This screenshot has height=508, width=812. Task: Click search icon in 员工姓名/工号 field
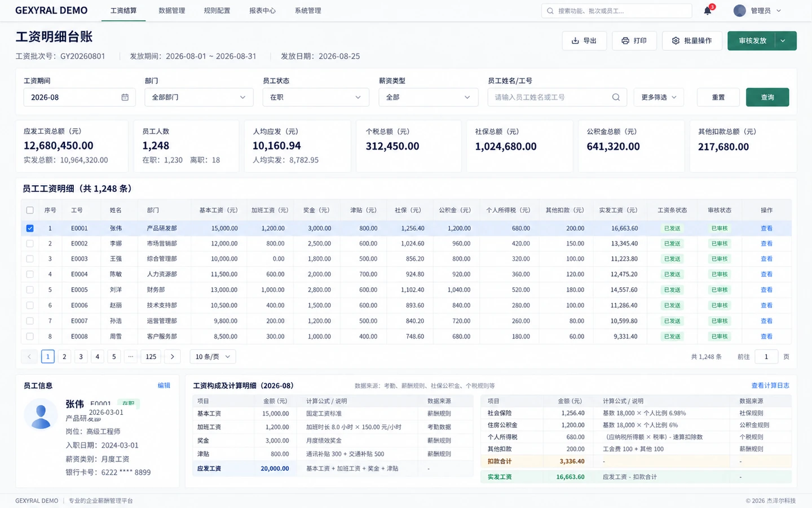(616, 97)
